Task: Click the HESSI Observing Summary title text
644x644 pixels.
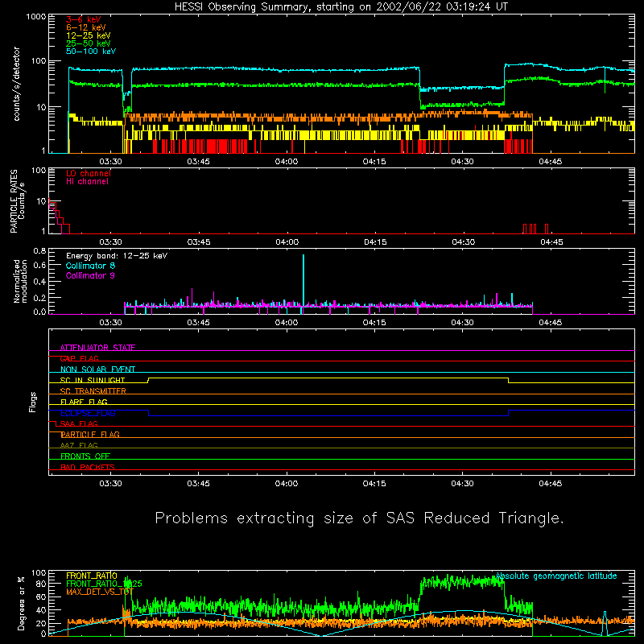Action: click(x=341, y=7)
